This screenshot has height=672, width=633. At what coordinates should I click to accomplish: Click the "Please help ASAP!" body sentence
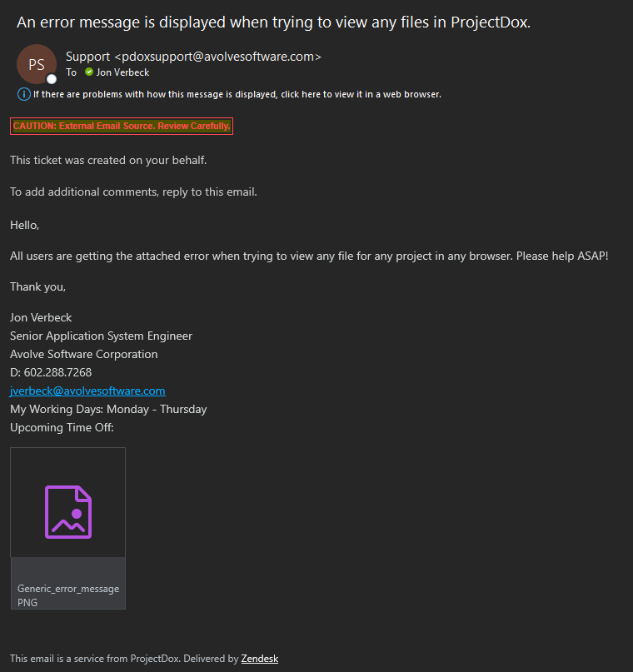[x=562, y=256]
